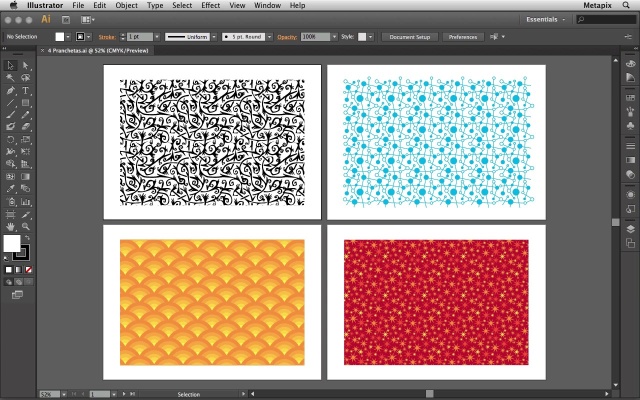
Task: Select the Direct Selection tool
Action: pyautogui.click(x=25, y=65)
